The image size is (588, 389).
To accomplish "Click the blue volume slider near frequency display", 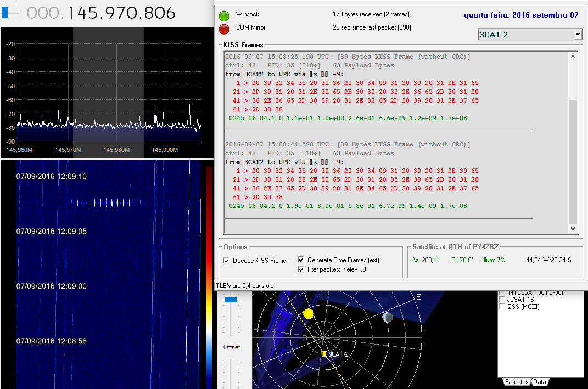I will pos(5,13).
